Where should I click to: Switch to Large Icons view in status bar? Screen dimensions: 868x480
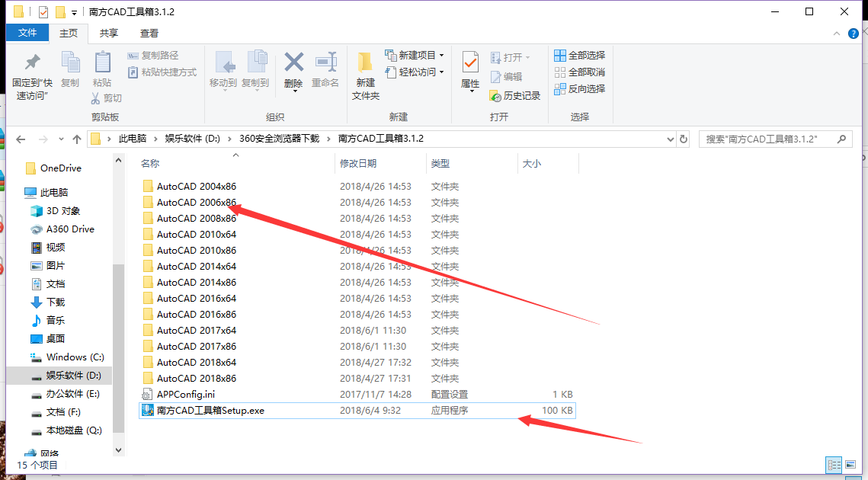click(849, 465)
